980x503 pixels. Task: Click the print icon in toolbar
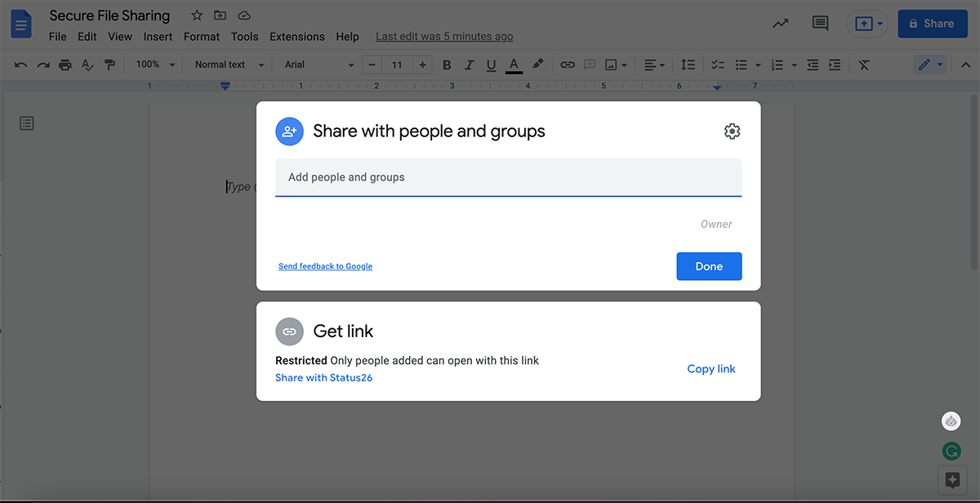click(65, 65)
